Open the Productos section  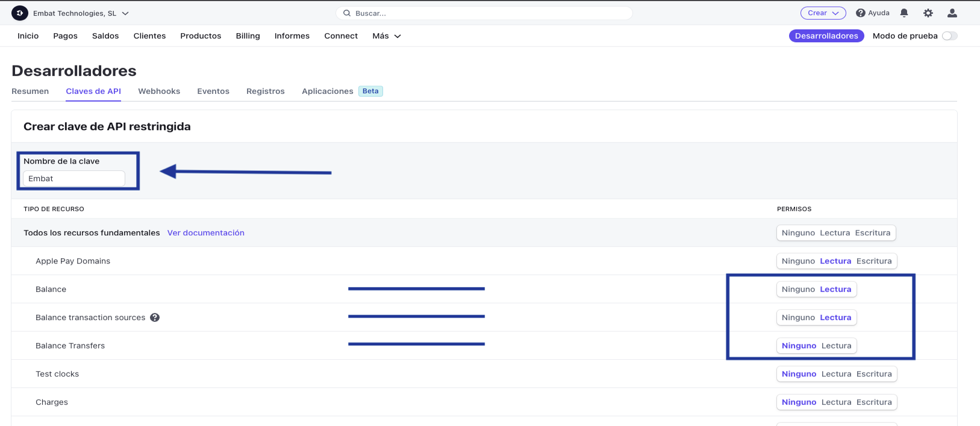(x=201, y=36)
